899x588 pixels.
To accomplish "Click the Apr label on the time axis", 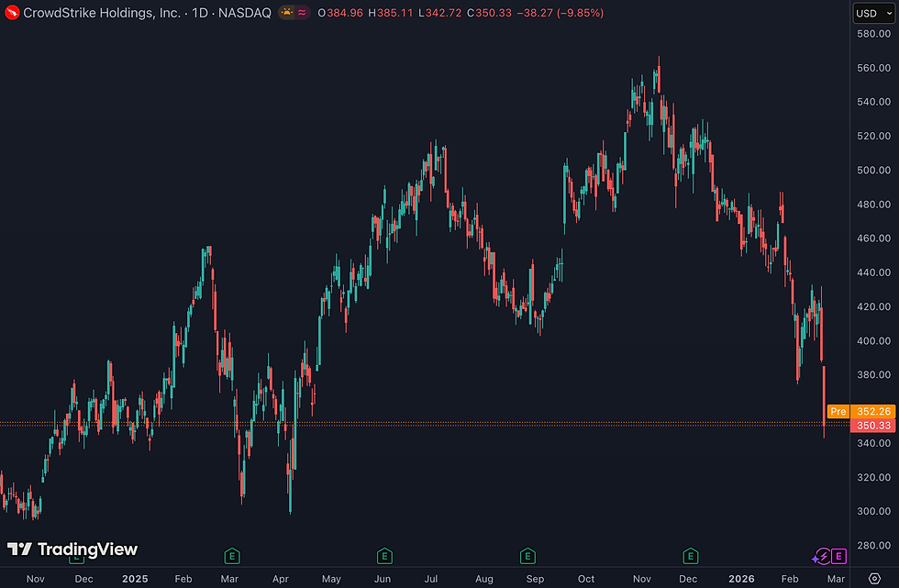I will [281, 579].
